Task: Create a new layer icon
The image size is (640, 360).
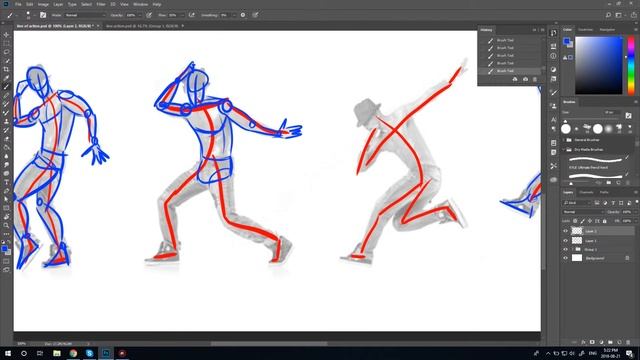Action: (619, 342)
